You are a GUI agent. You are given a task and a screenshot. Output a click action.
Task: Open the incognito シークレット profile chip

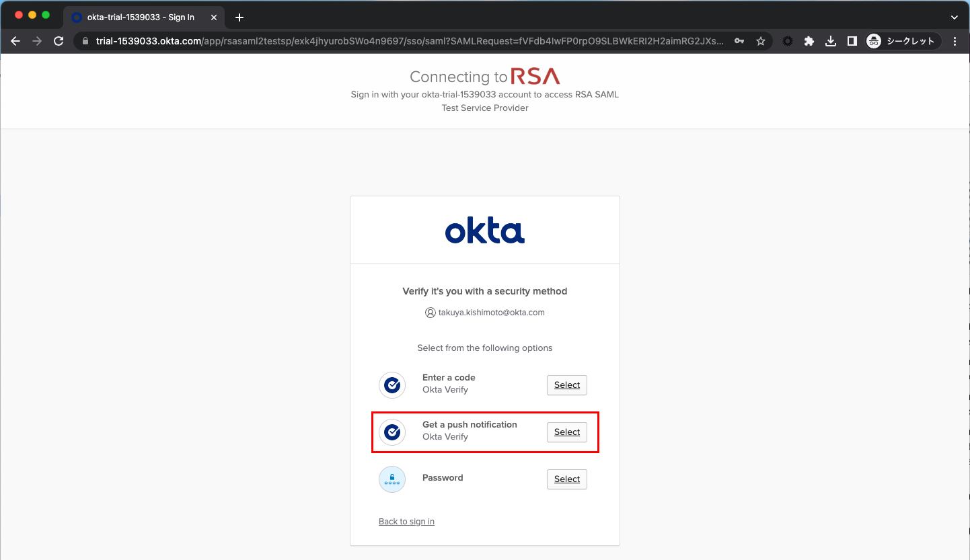(903, 41)
